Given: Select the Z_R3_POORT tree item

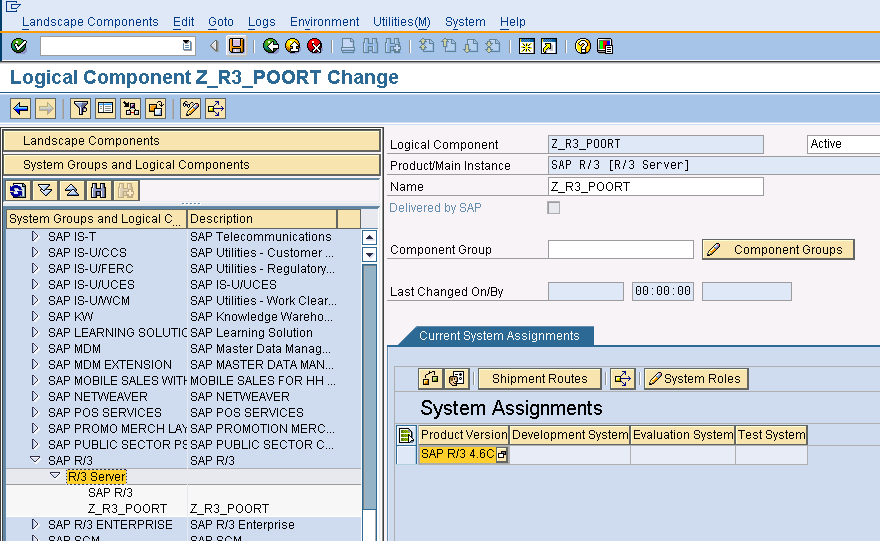Looking at the screenshot, I should 127,508.
